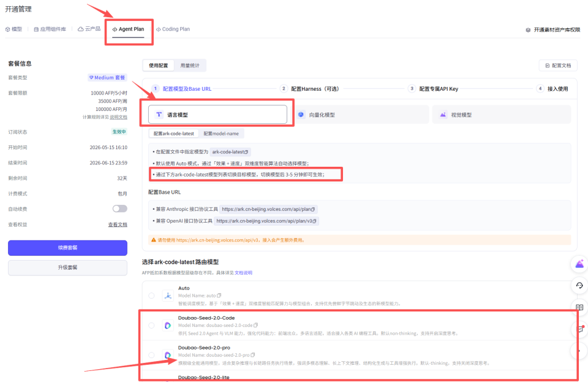The width and height of the screenshot is (588, 382).
Task: Click the 续费套餐 button
Action: [x=67, y=248]
